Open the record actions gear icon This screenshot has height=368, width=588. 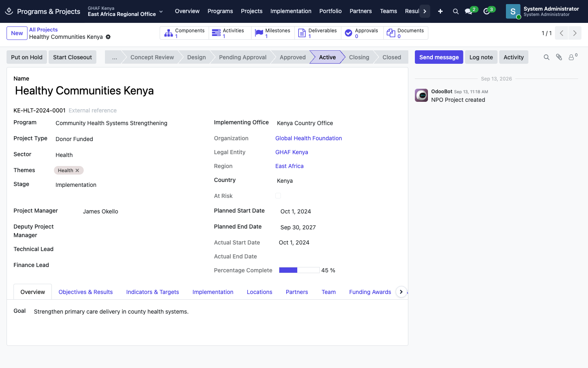coord(108,37)
